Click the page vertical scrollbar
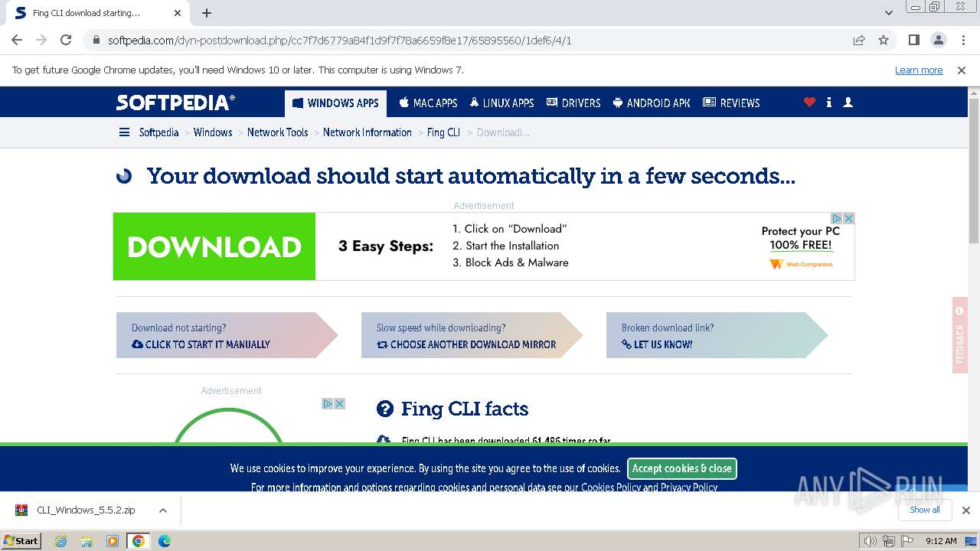Image resolution: width=980 pixels, height=551 pixels. pos(974,171)
